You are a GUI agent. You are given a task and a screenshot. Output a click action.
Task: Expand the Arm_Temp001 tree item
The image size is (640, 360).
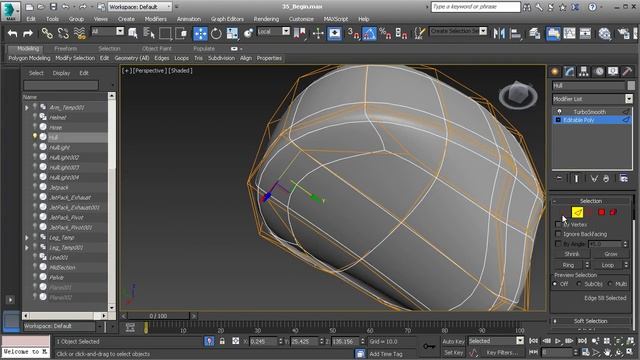coord(27,108)
